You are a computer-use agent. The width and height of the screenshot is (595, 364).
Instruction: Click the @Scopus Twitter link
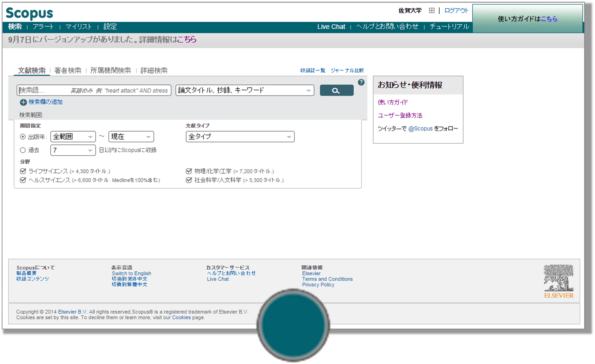point(420,129)
